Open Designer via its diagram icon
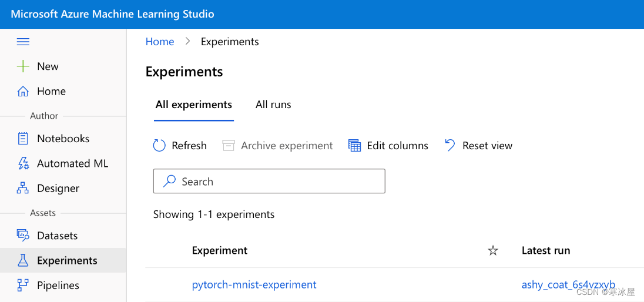 pos(23,188)
